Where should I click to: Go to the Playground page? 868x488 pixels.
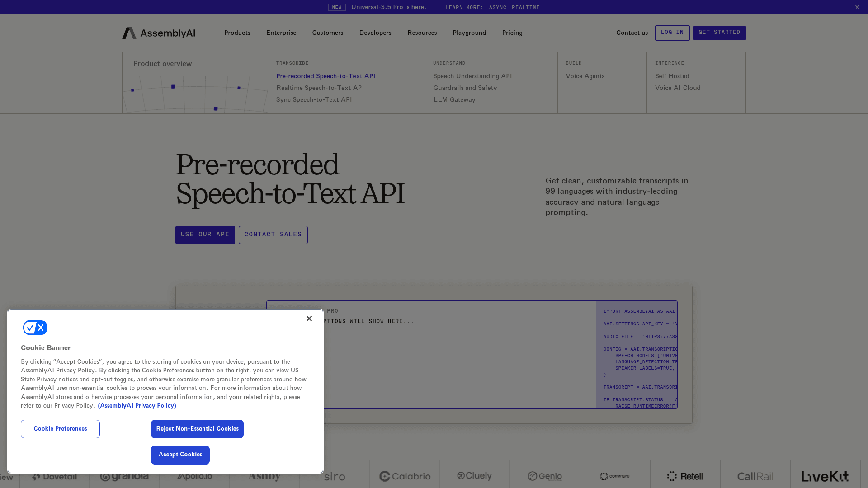pos(470,33)
